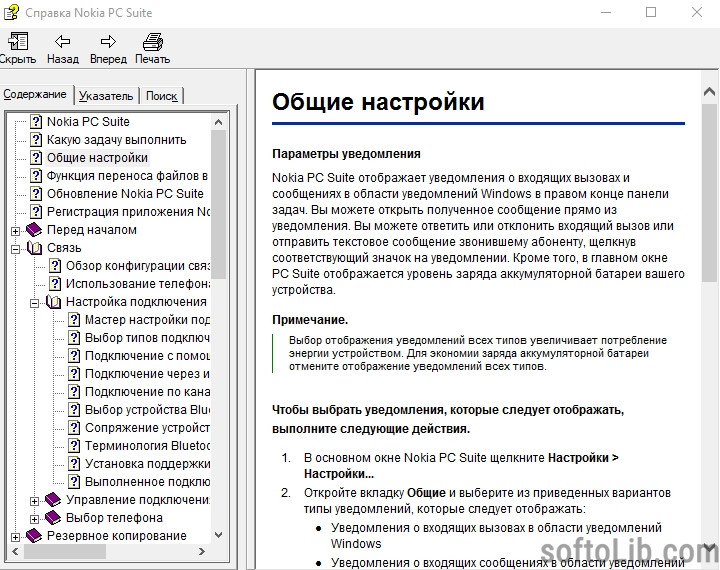720x570 pixels.
Task: Print the topic with the Печать icon
Action: [x=152, y=42]
